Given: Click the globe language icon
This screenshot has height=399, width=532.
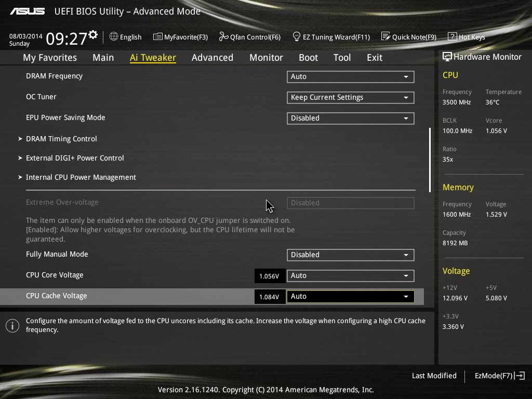Looking at the screenshot, I should coord(114,36).
